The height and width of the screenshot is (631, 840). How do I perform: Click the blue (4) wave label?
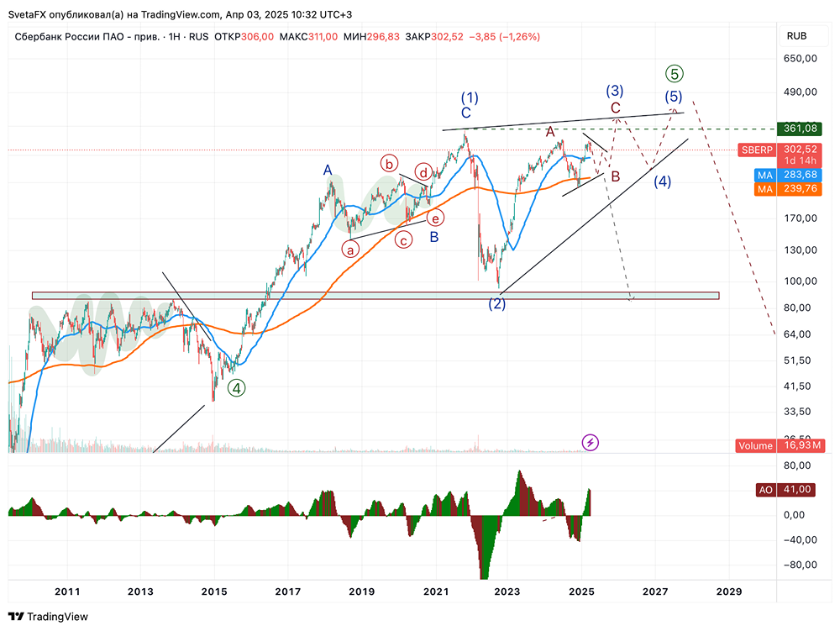tap(662, 181)
